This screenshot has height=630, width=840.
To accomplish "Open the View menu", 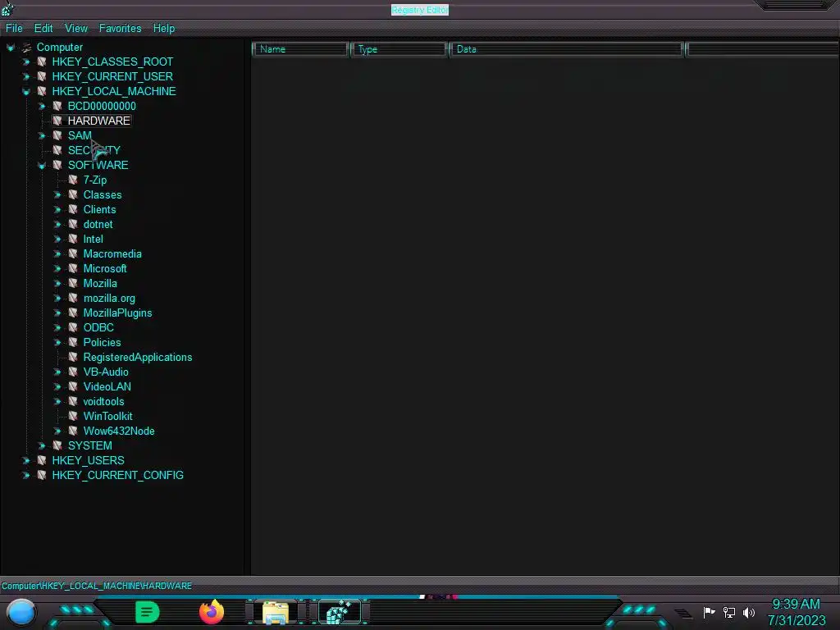I will [76, 29].
